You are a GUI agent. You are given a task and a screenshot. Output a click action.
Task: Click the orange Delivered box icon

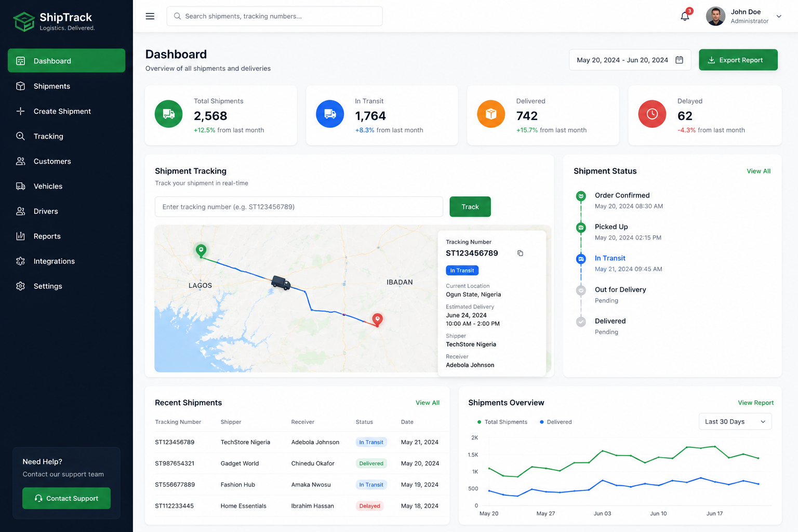491,114
